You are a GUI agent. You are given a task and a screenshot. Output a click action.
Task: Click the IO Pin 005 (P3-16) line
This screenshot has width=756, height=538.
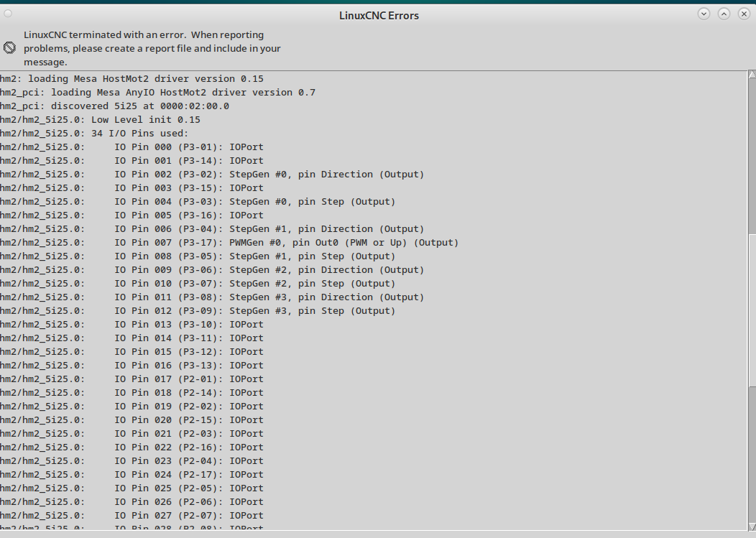coord(132,215)
